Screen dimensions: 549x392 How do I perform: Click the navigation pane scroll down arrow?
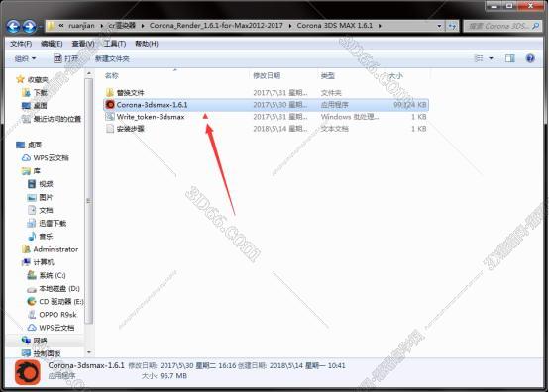[x=89, y=352]
